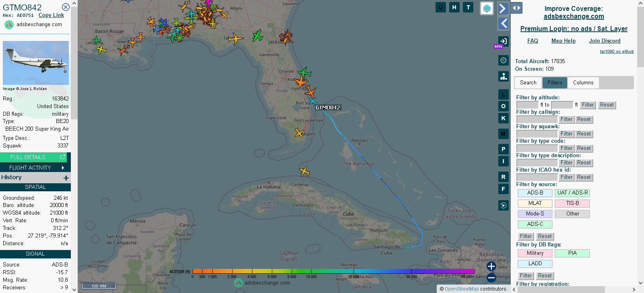This screenshot has height=293, width=644.
Task: Select MLAT source filter
Action: 535,203
